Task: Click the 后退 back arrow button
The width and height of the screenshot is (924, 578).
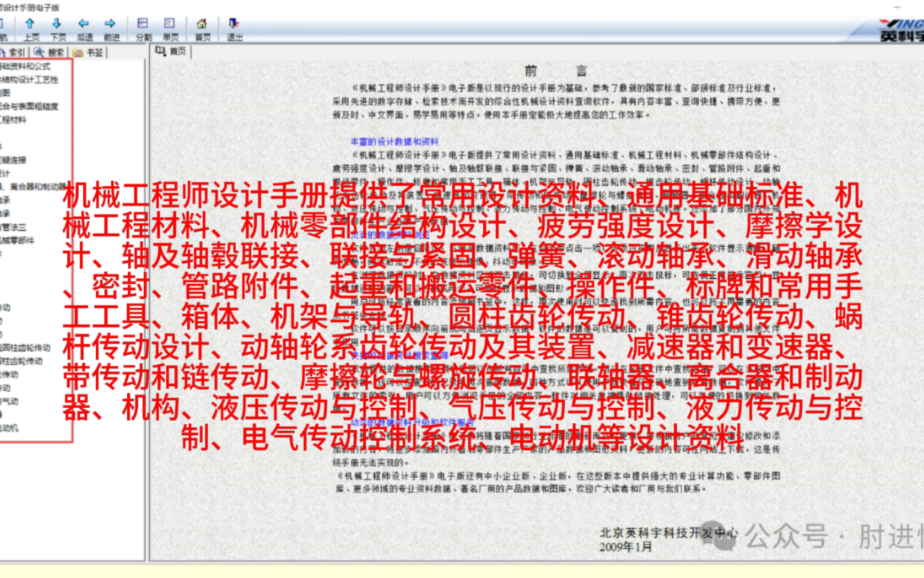Action: [84, 29]
